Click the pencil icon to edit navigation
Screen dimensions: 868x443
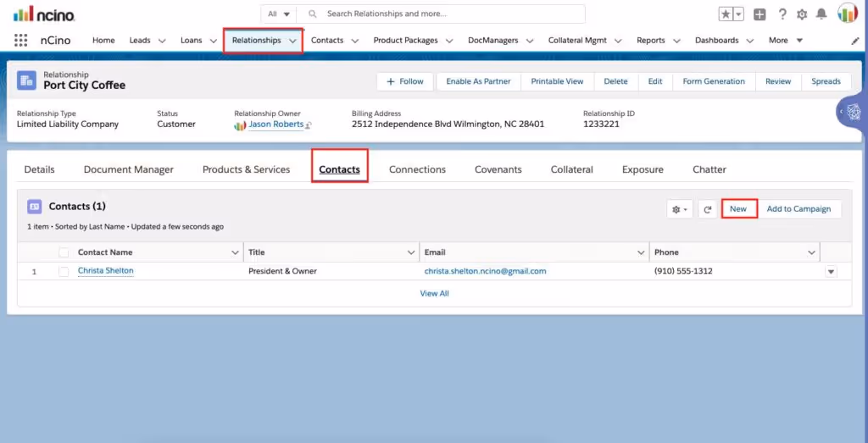tap(855, 41)
